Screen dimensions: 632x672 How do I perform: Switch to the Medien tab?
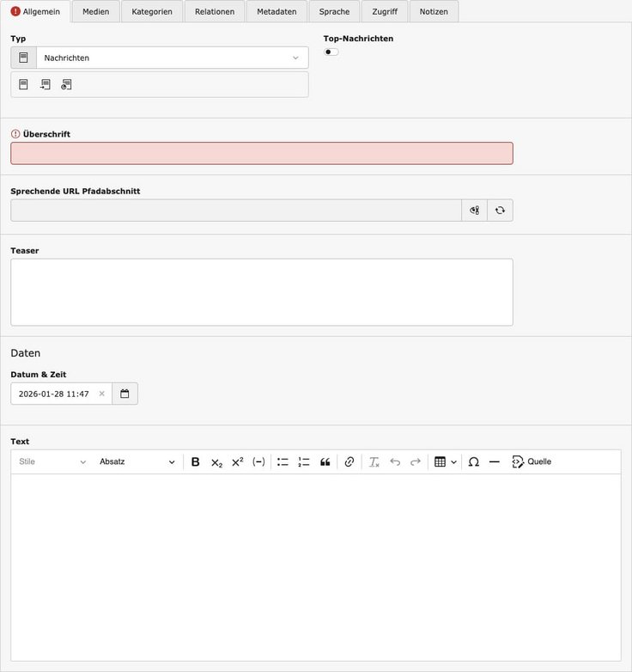(95, 11)
